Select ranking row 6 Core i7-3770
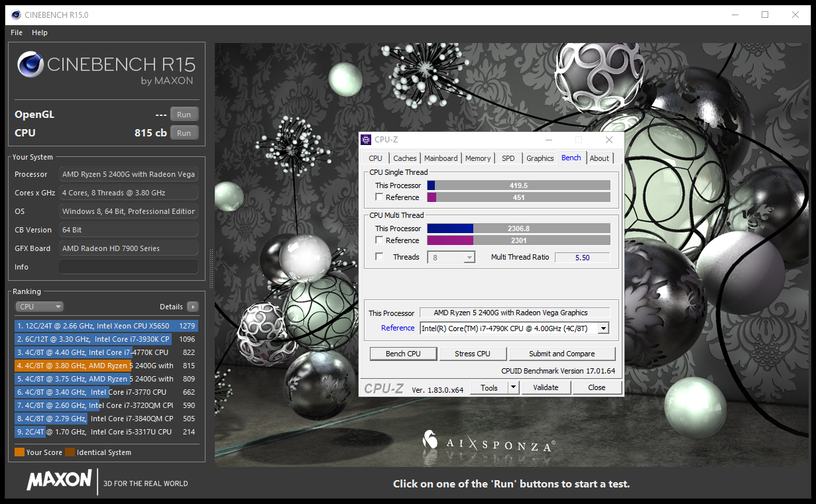The height and width of the screenshot is (504, 816). pyautogui.click(x=106, y=392)
